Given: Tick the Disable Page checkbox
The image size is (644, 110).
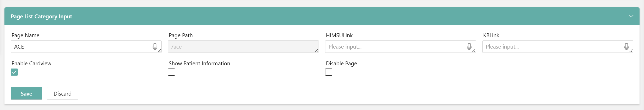Looking at the screenshot, I should coord(329,72).
